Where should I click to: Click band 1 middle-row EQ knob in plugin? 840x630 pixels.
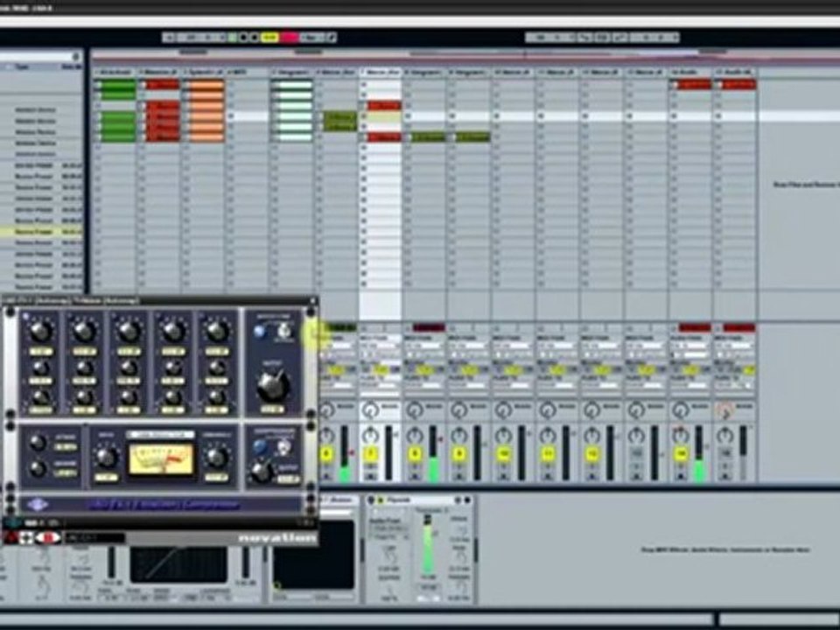pos(41,368)
